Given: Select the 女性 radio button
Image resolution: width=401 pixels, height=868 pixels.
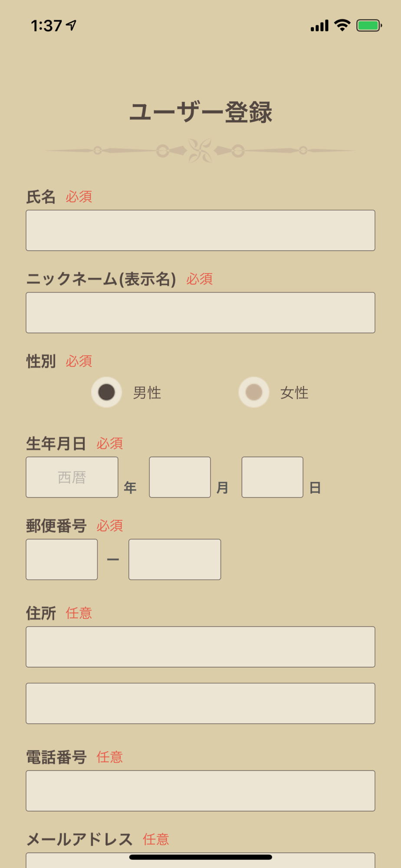Looking at the screenshot, I should coord(254,392).
